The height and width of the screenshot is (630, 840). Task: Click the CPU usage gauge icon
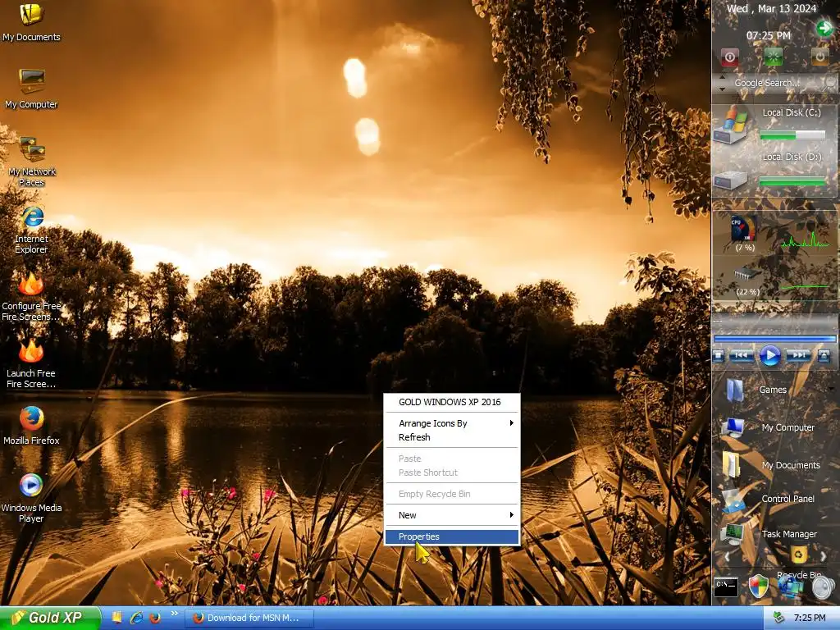click(744, 229)
